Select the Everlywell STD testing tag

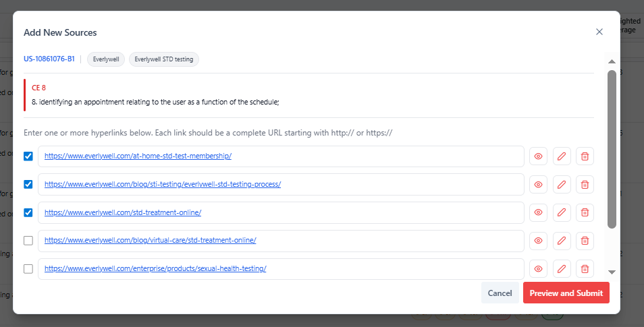(164, 59)
